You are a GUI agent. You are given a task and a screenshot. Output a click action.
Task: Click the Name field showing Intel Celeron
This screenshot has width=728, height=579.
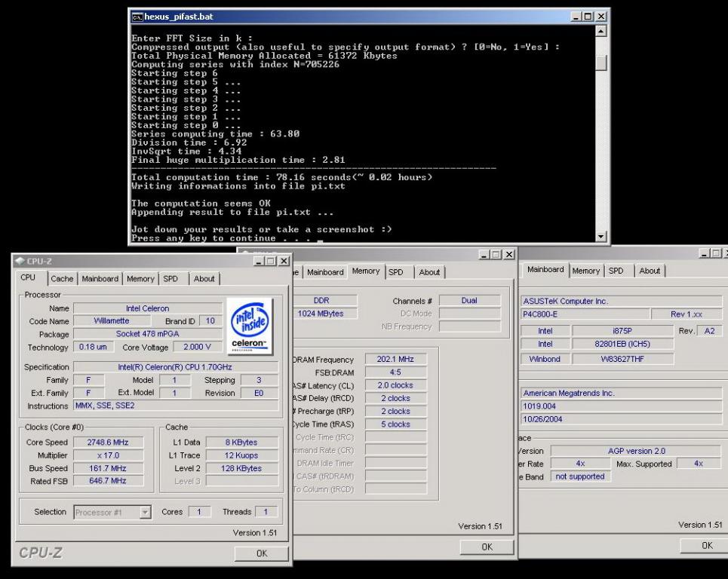[148, 308]
